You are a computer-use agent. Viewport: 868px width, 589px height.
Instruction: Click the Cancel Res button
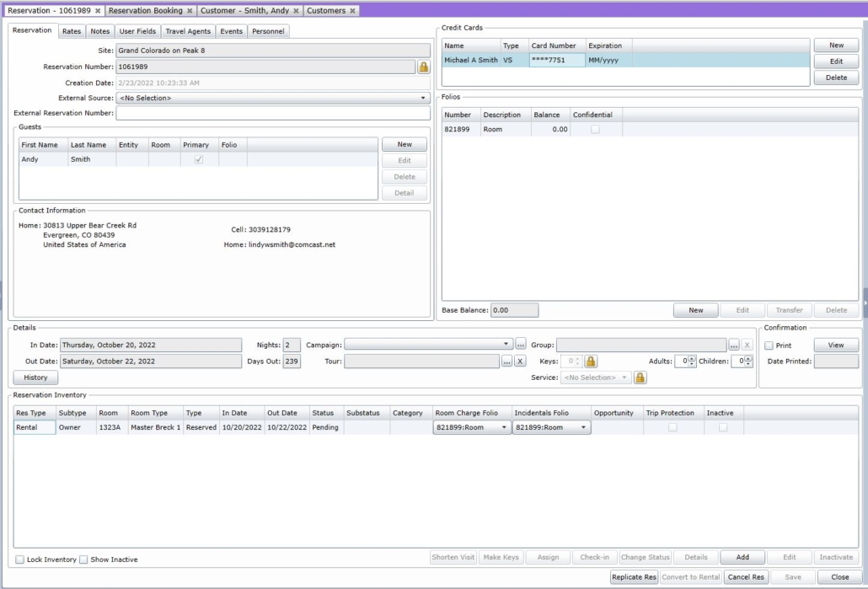coord(746,577)
